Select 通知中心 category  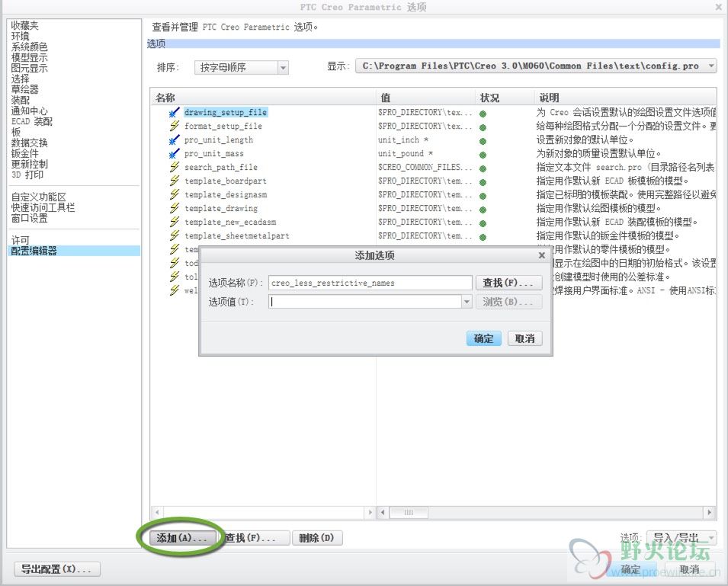pyautogui.click(x=29, y=111)
